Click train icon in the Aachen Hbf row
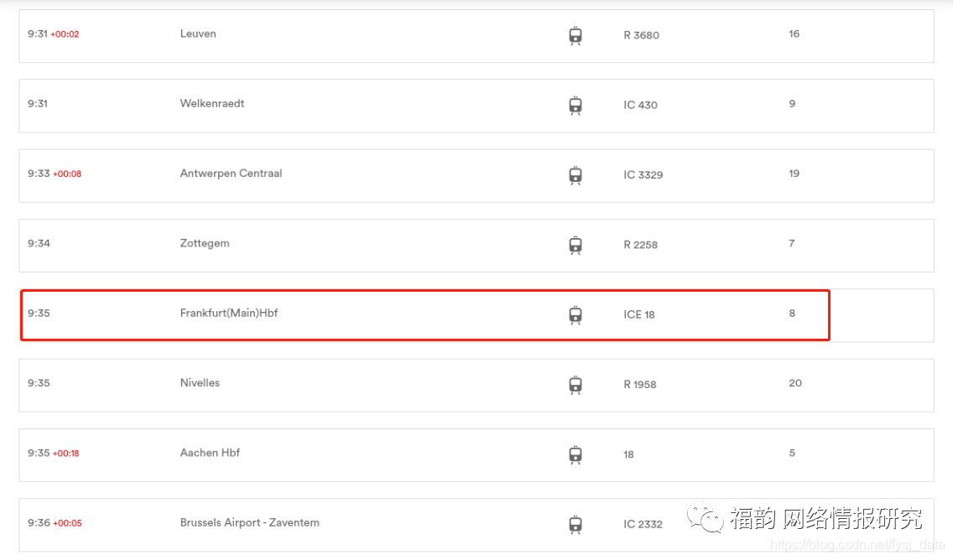Viewport: 953px width, 560px height. coord(575,455)
